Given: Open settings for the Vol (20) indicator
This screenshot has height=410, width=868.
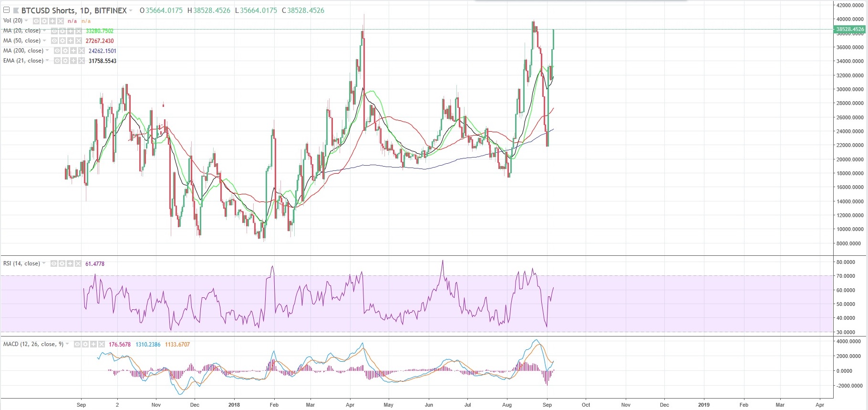Looking at the screenshot, I should point(44,21).
